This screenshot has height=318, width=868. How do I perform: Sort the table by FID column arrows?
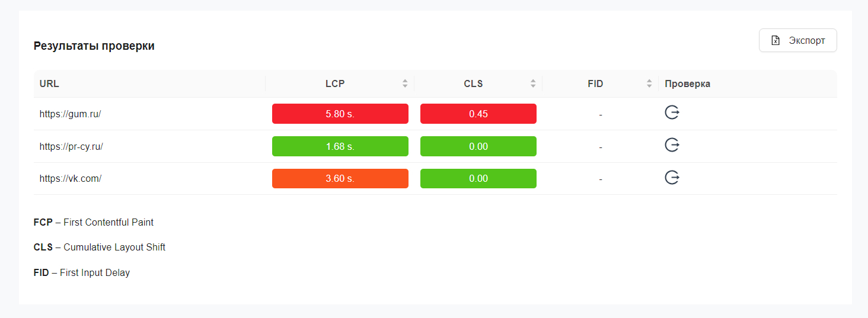pos(649,83)
